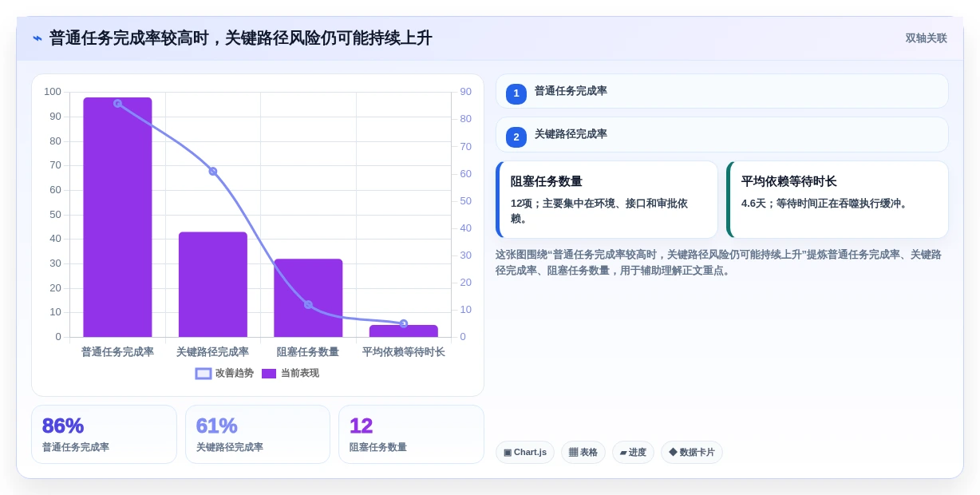Click the Chart.js tag button

tap(525, 453)
